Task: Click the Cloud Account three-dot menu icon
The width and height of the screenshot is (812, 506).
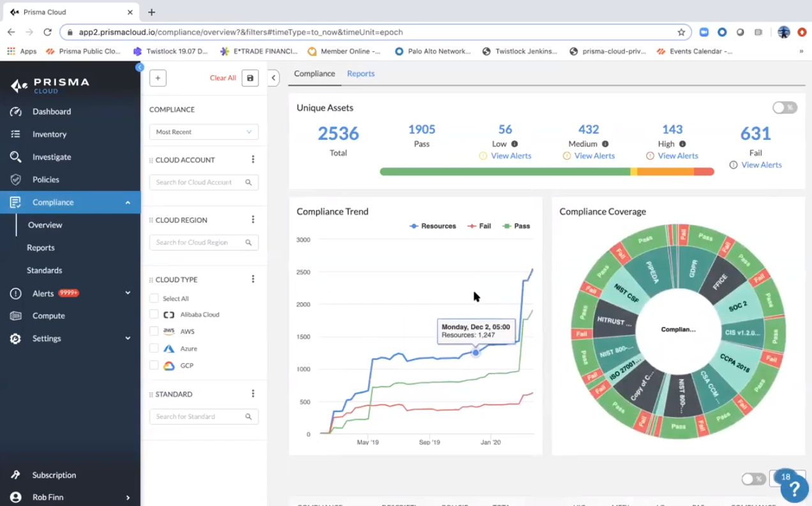Action: click(253, 160)
